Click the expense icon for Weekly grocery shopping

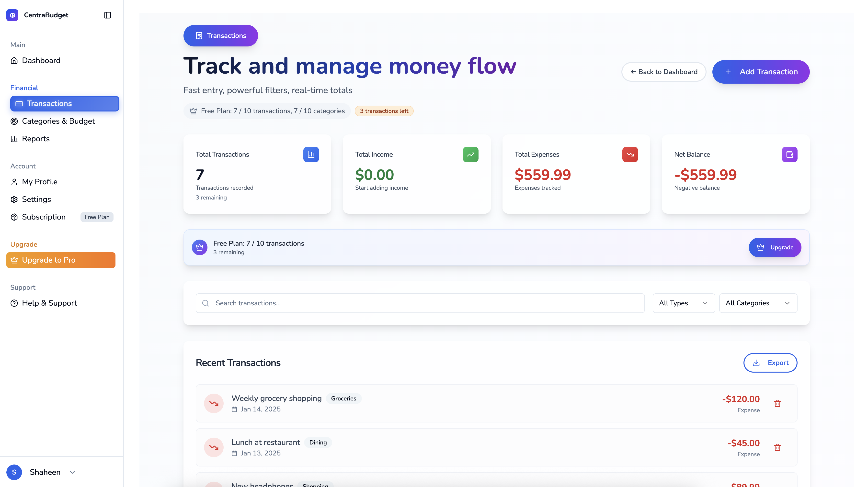214,403
